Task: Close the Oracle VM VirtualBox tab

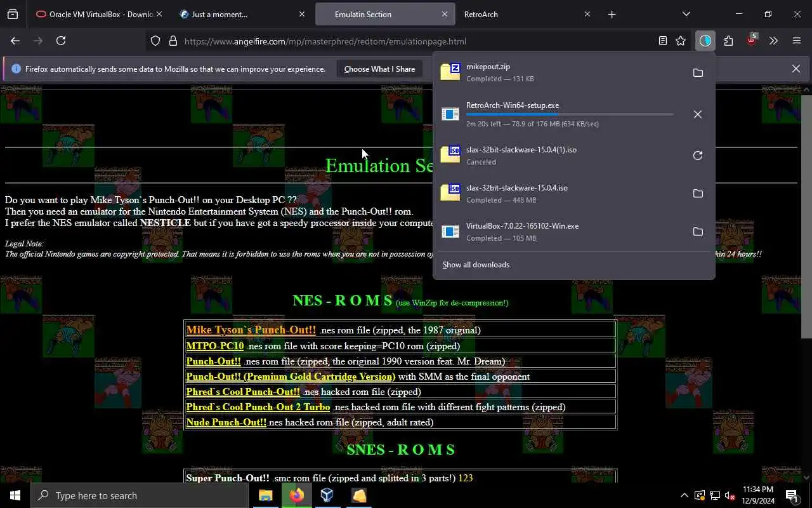Action: point(159,14)
